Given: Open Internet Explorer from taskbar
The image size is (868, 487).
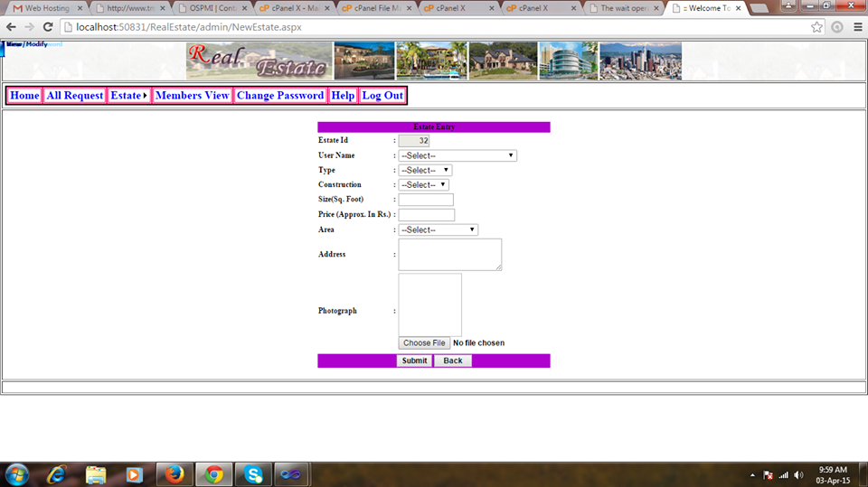Looking at the screenshot, I should point(57,473).
